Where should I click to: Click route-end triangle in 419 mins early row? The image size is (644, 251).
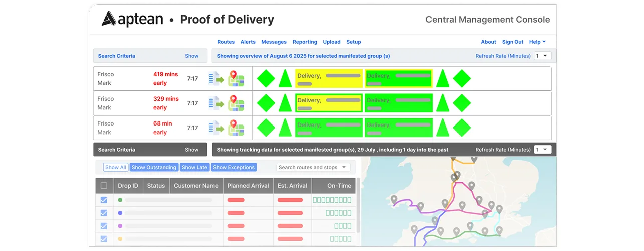click(442, 79)
